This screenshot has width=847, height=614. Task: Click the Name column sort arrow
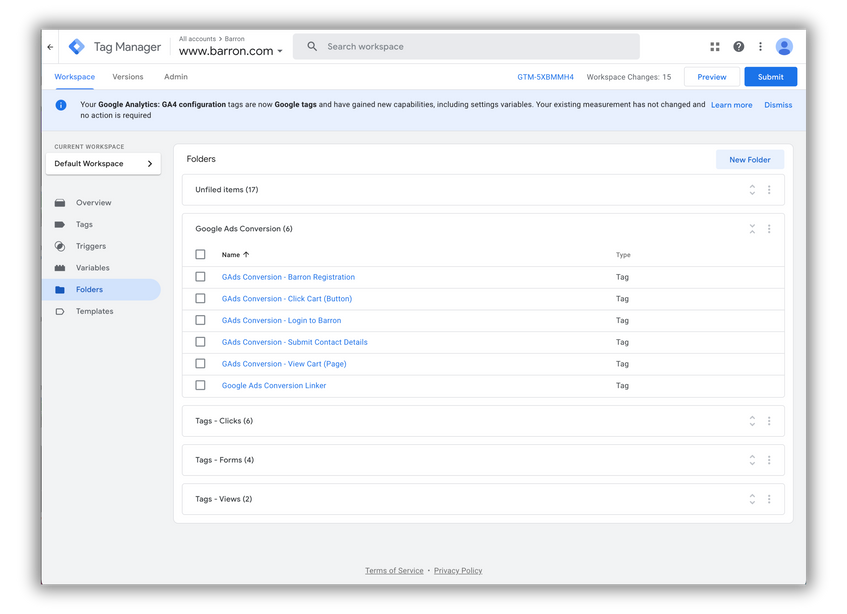(246, 254)
